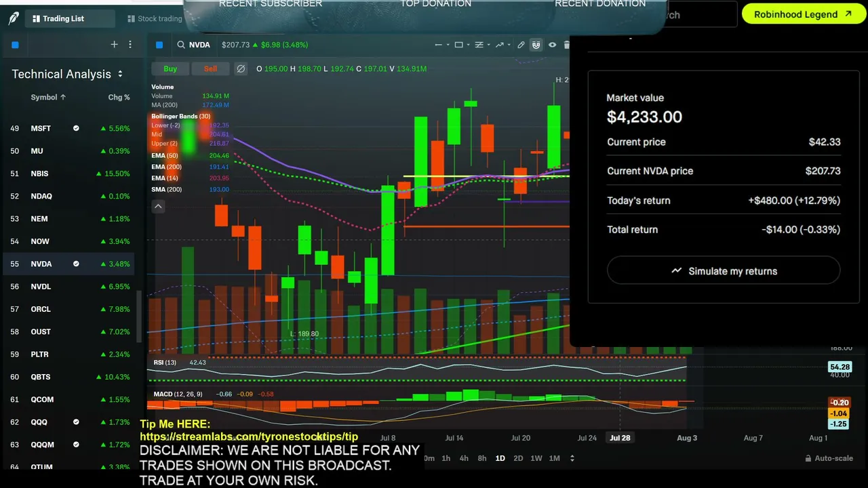The width and height of the screenshot is (868, 488).
Task: Click the EMA (50) indicator label
Action: 165,155
